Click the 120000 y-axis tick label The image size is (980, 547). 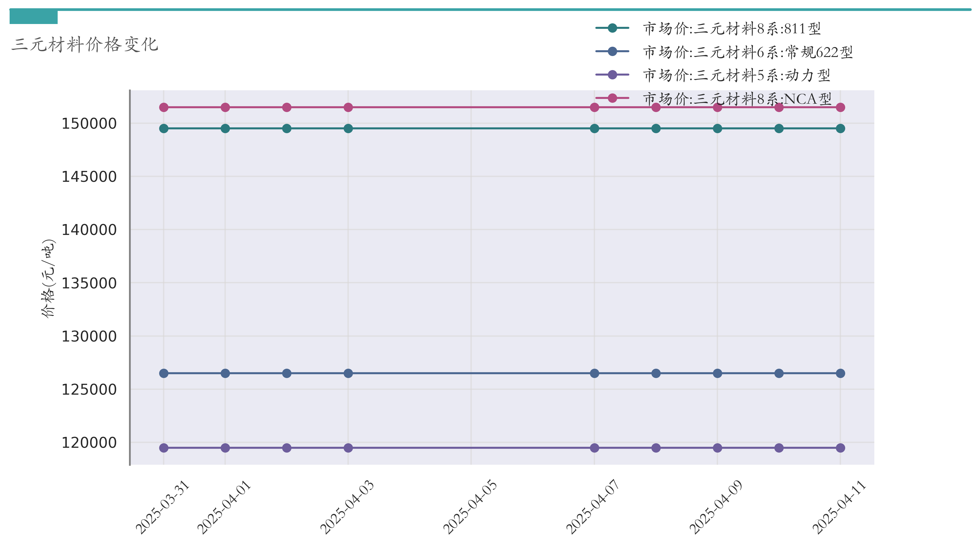click(x=89, y=443)
